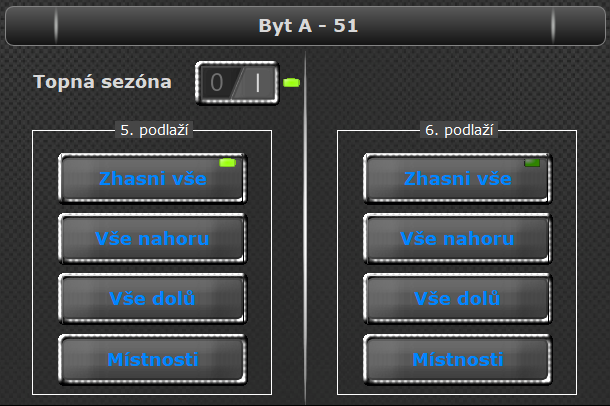Image resolution: width=610 pixels, height=406 pixels.
Task: Toggle the Topná sezóna switch
Action: point(237,83)
